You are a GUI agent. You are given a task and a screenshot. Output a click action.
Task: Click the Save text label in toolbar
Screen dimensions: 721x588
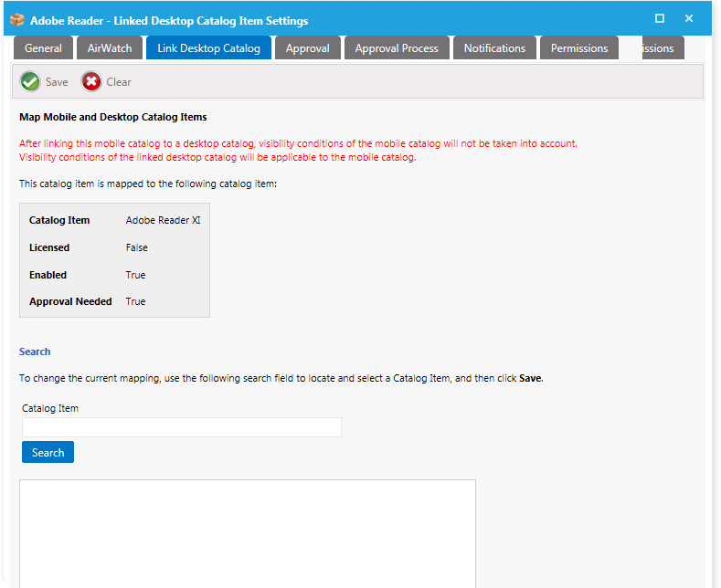[x=57, y=82]
